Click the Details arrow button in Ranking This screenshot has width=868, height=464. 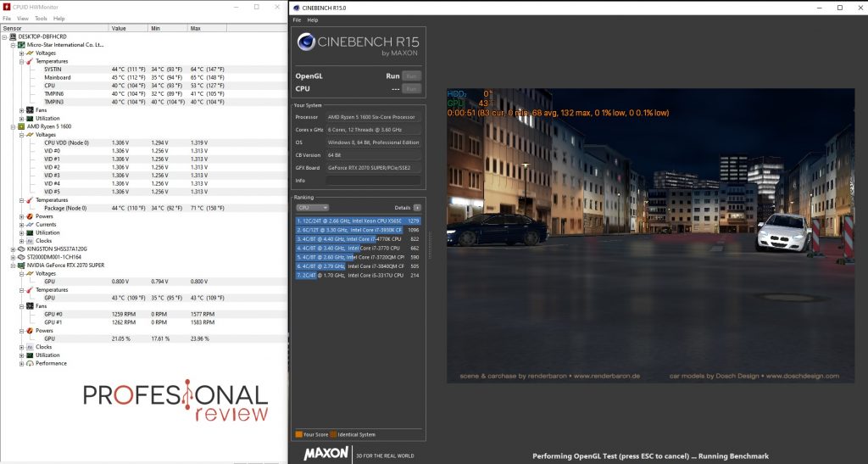pyautogui.click(x=417, y=208)
